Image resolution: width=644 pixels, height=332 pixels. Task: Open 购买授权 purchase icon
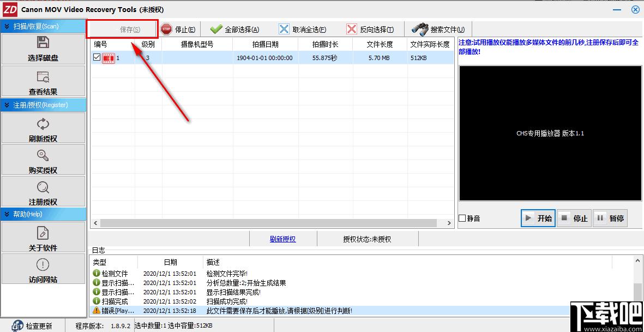click(x=43, y=155)
